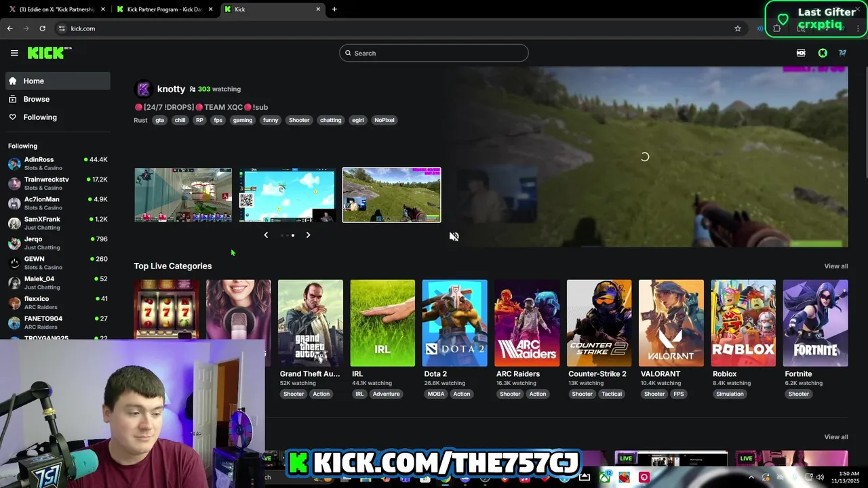The image size is (868, 488).
Task: Select the funny stream tag
Action: pyautogui.click(x=271, y=120)
